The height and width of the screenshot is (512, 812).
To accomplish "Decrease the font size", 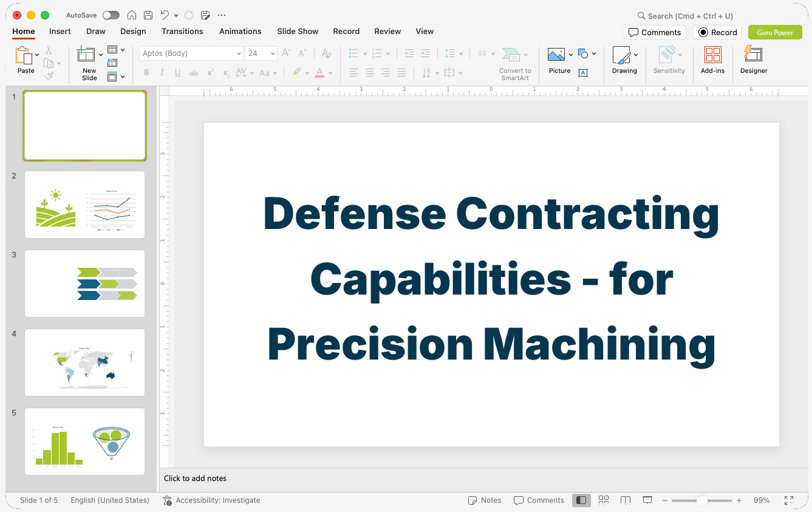I will (302, 53).
